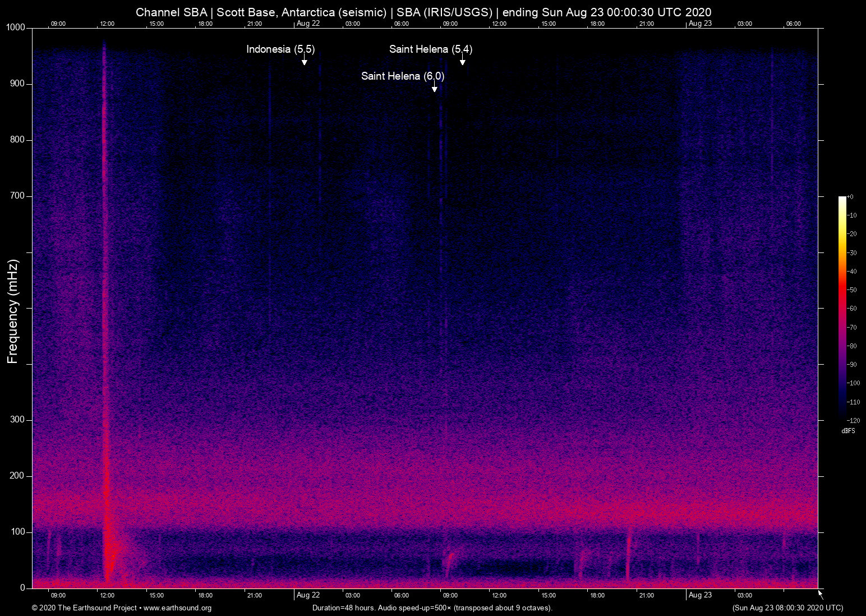Screen dimensions: 866x616
Task: Click the -50 value on the color scale
Action: point(852,290)
